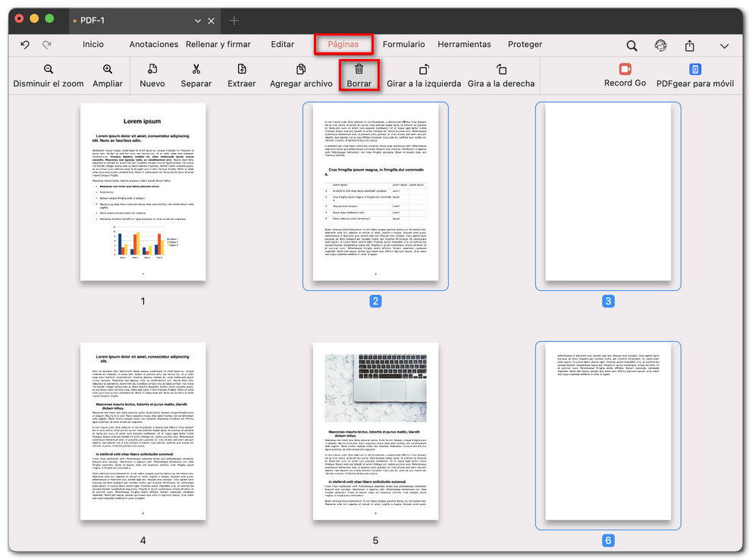Screen dimensions: 752x560
Task: Open the Anotaciones ribbon tab
Action: click(x=154, y=44)
